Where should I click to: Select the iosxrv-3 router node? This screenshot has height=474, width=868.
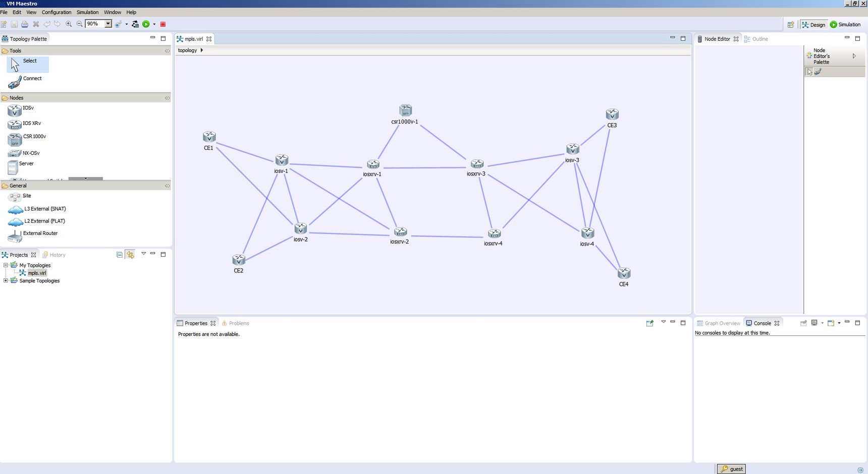point(477,164)
